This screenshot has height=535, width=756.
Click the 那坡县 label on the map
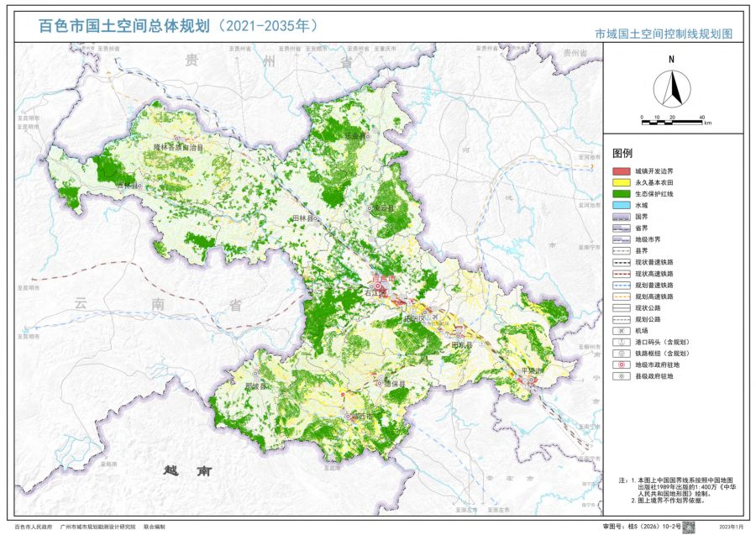tap(255, 386)
